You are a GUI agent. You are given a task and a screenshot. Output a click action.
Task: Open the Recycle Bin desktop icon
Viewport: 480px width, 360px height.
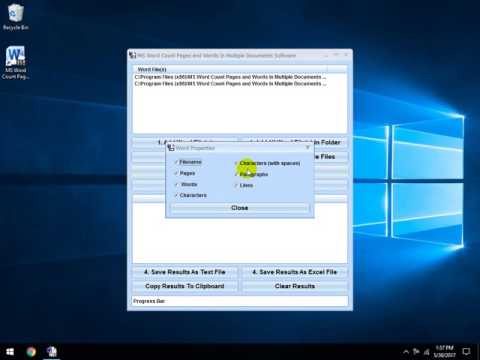pyautogui.click(x=16, y=17)
